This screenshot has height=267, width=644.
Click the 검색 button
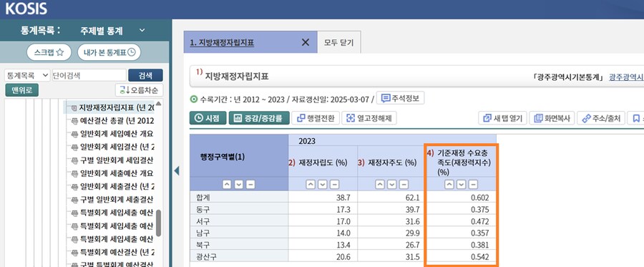click(145, 75)
